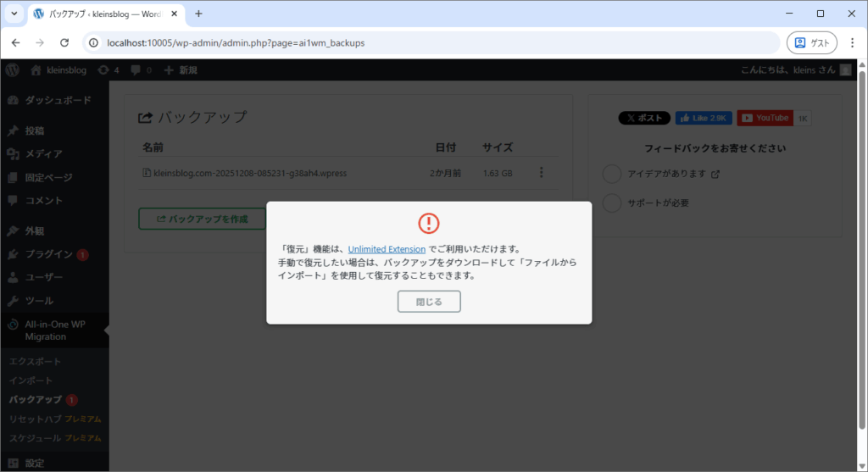Reload the page with browser refresh icon
The width and height of the screenshot is (868, 472).
[x=64, y=42]
